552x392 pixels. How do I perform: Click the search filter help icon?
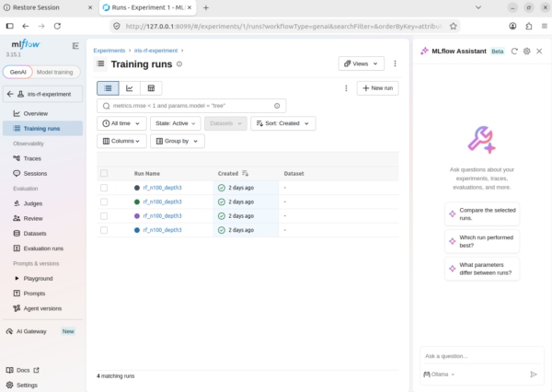(x=277, y=106)
